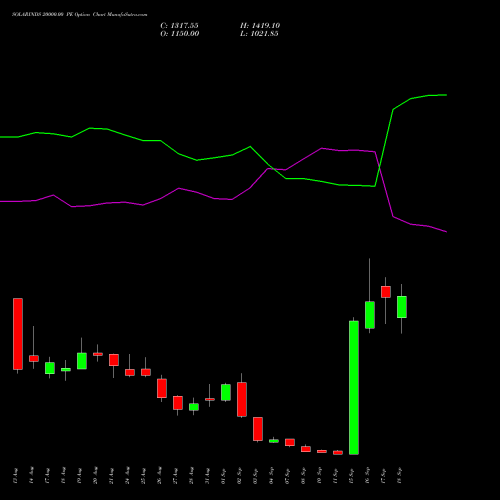This screenshot has height=500, width=500.
Task: Click the tall green candle before 16 Sep
Action: pyautogui.click(x=354, y=387)
